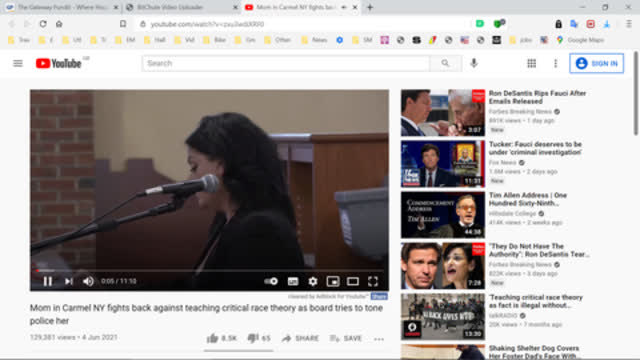Click SAVE to playlist
Image resolution: width=640 pixels, height=360 pixels.
pyautogui.click(x=346, y=338)
